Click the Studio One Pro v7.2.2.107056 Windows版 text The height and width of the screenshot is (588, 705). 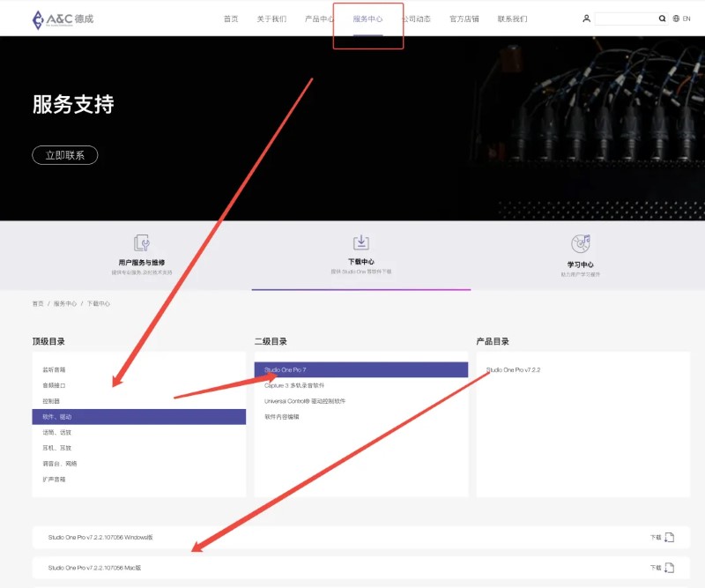coord(100,537)
